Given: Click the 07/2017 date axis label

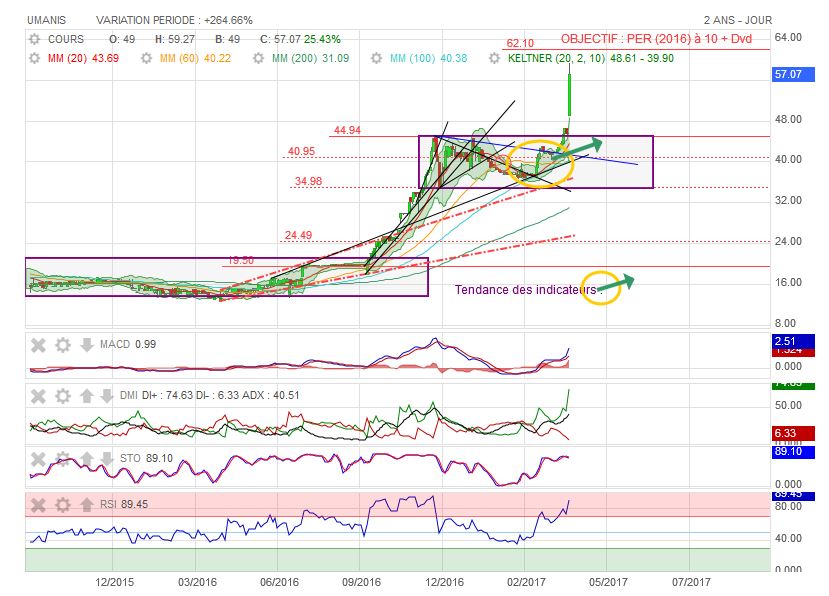Looking at the screenshot, I should point(691,582).
